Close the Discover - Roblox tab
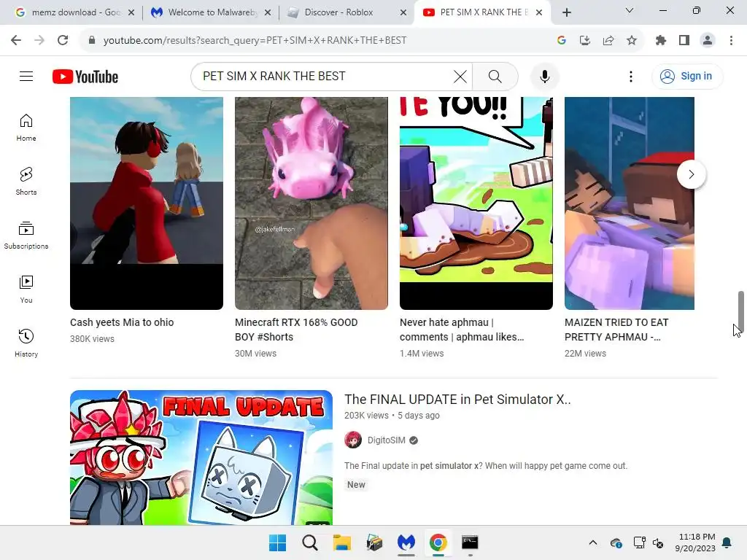 tap(403, 12)
